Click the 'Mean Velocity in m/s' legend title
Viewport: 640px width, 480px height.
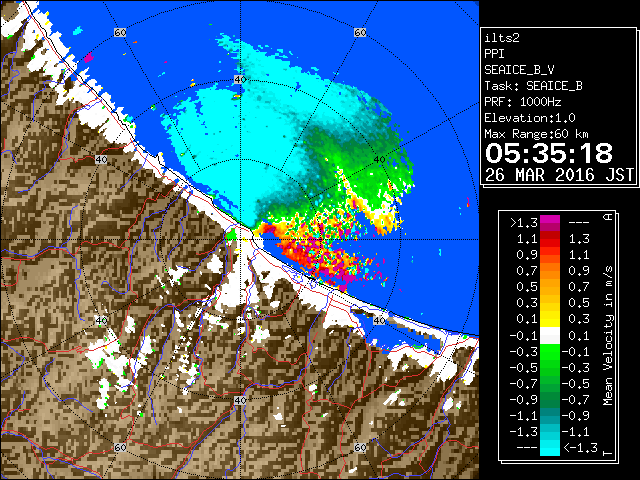click(x=608, y=335)
